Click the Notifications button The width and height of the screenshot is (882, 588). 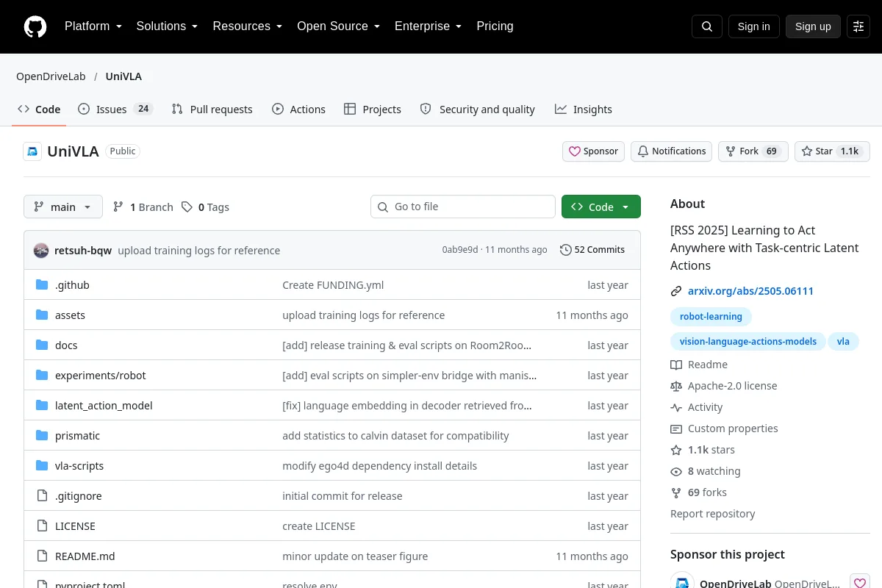(672, 151)
